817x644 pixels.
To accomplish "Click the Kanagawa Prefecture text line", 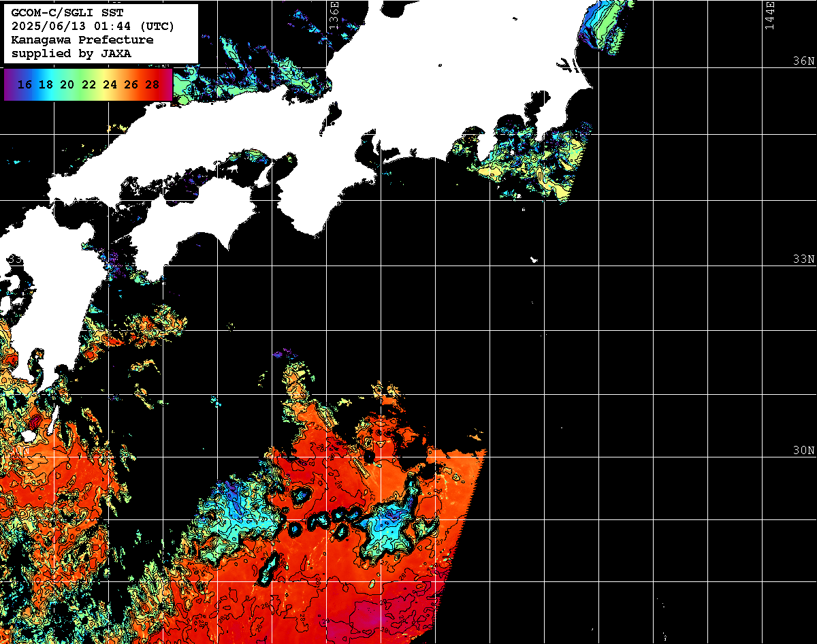I will click(82, 40).
